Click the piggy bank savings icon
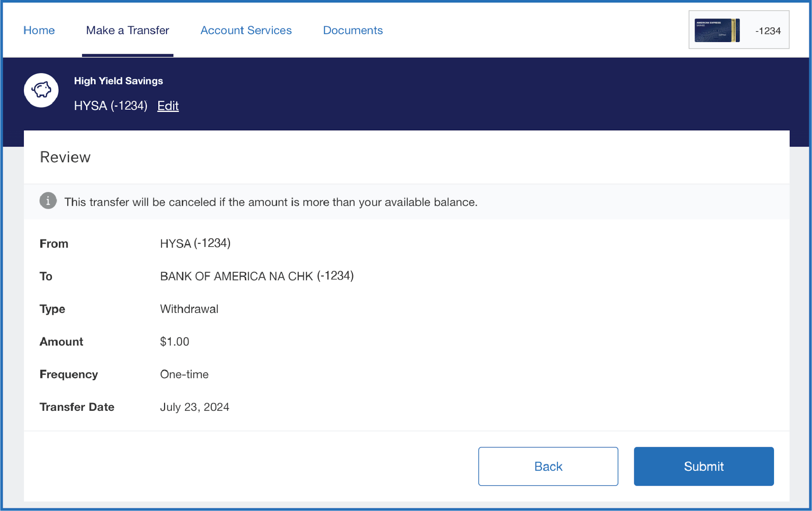This screenshot has height=511, width=812. click(x=41, y=90)
